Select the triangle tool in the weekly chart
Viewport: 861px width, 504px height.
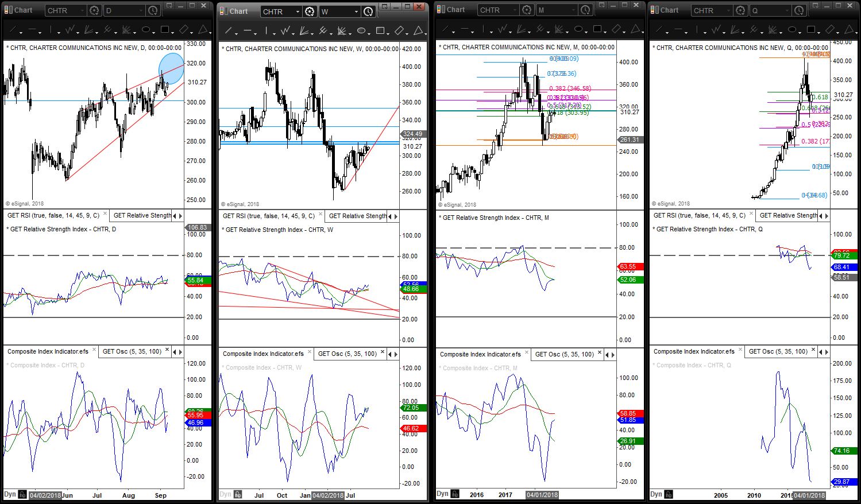tap(419, 31)
